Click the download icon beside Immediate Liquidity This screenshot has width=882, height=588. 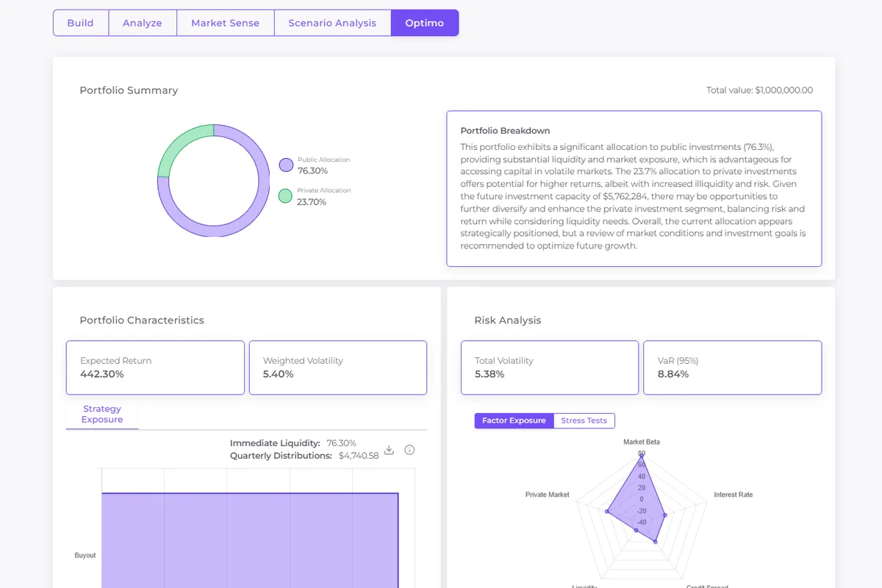coord(390,450)
